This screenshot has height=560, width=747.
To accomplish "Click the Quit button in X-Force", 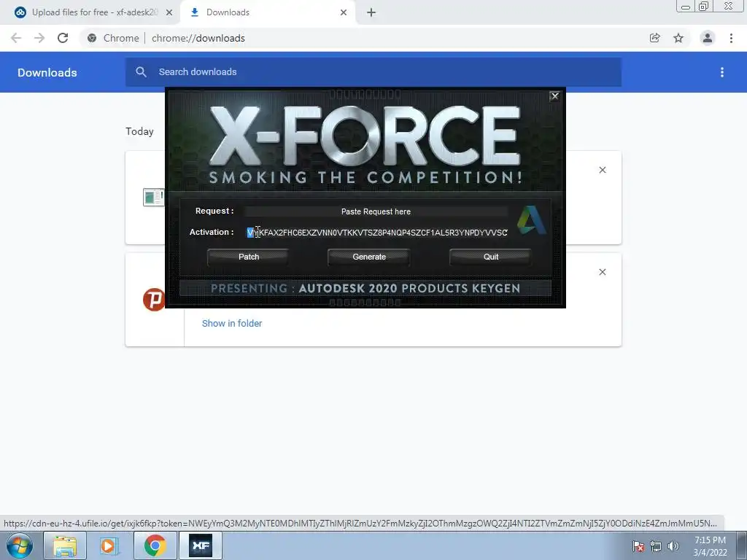I will (x=491, y=257).
